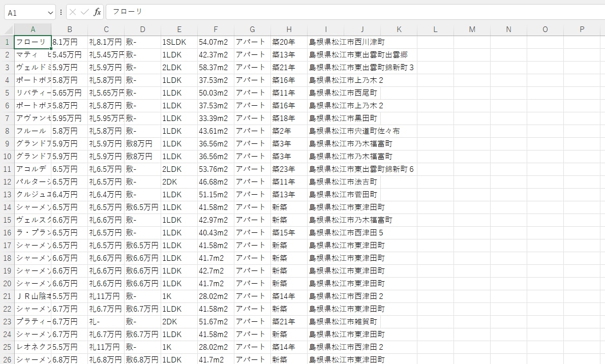Select cell A11 with アコルデ
This screenshot has height=364, width=605.
click(33, 169)
